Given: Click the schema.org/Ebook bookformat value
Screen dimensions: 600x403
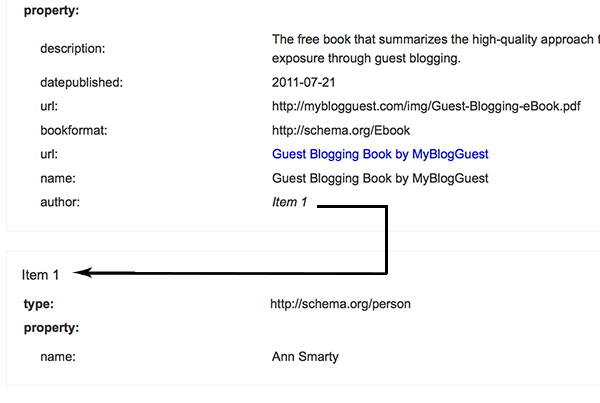Looking at the screenshot, I should pyautogui.click(x=341, y=131).
